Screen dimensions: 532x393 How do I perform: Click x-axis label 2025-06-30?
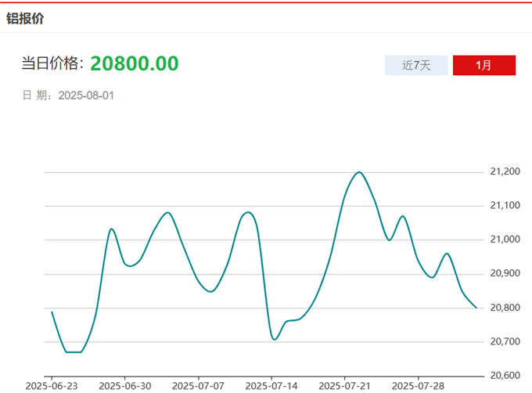coord(125,386)
